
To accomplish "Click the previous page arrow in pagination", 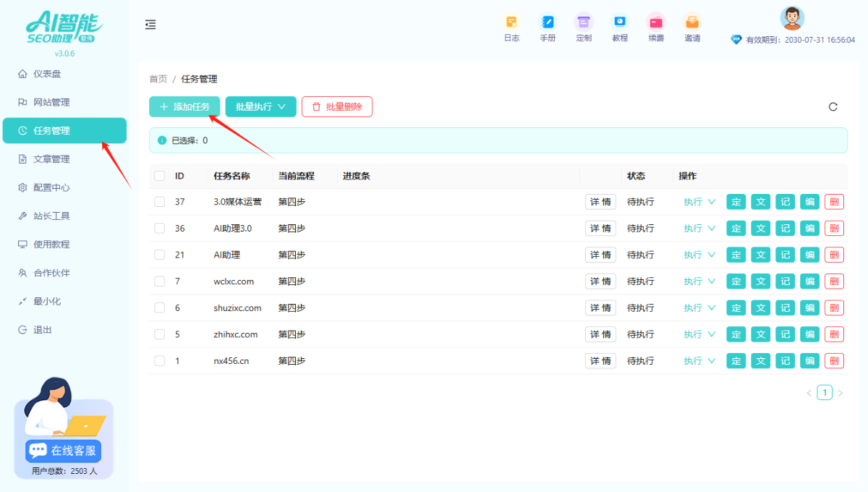I will point(809,393).
